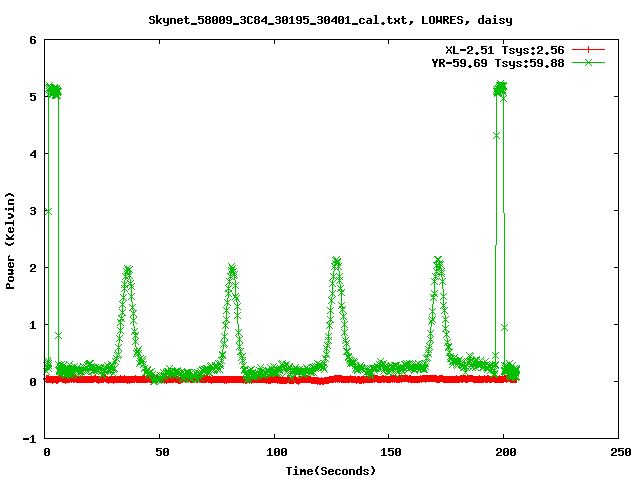This screenshot has height=480, width=640.
Task: Click the fourth green peak near 172 seconds
Action: (438, 262)
